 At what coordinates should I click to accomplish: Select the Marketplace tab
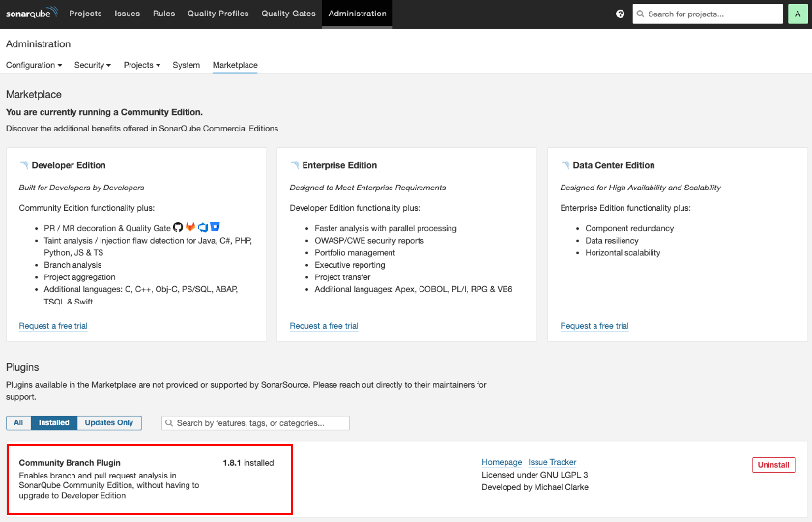click(235, 65)
